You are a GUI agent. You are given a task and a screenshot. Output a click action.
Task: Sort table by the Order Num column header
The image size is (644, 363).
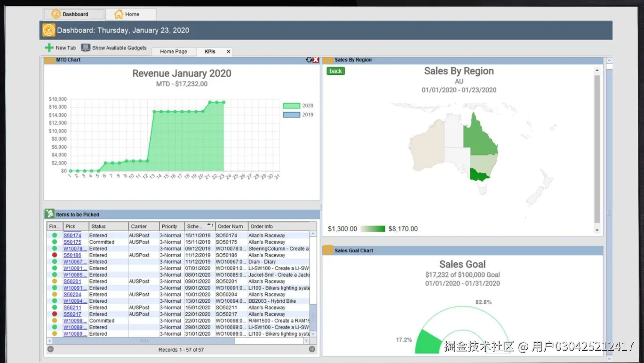(x=231, y=226)
